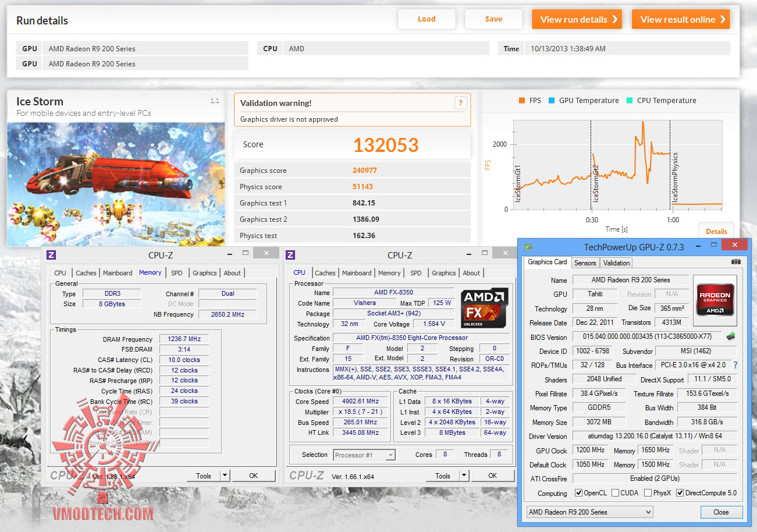Image resolution: width=757 pixels, height=532 pixels.
Task: Toggle the OpenCL checkbox in GPU-Z
Action: click(578, 493)
